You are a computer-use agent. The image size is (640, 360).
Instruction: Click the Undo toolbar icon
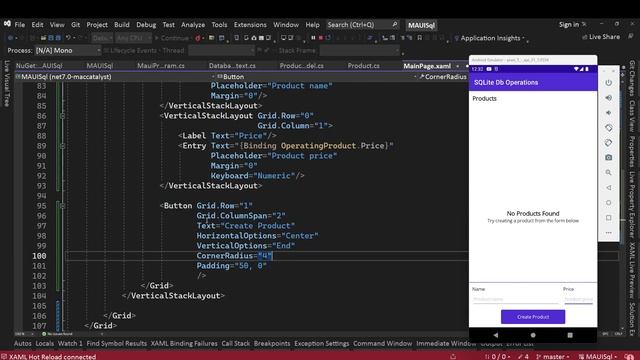(69, 38)
